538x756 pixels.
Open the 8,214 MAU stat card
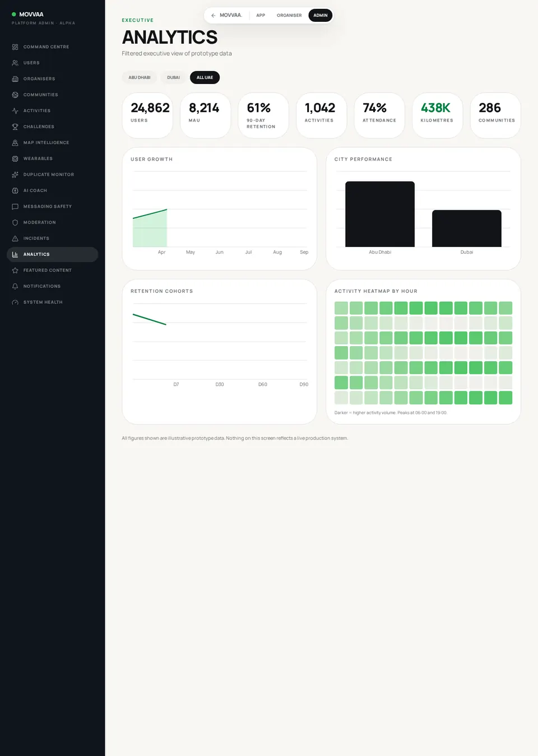[x=206, y=115]
